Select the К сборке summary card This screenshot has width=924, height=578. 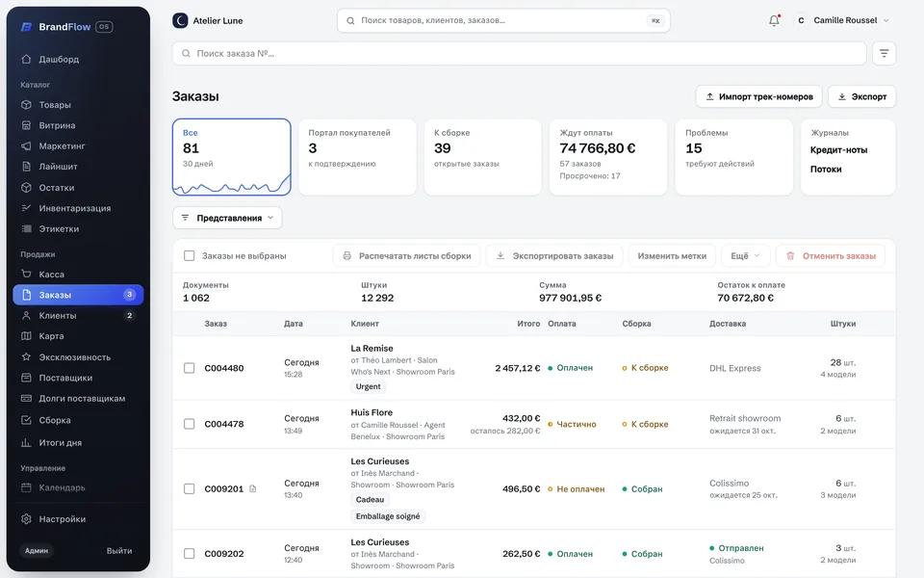482,157
